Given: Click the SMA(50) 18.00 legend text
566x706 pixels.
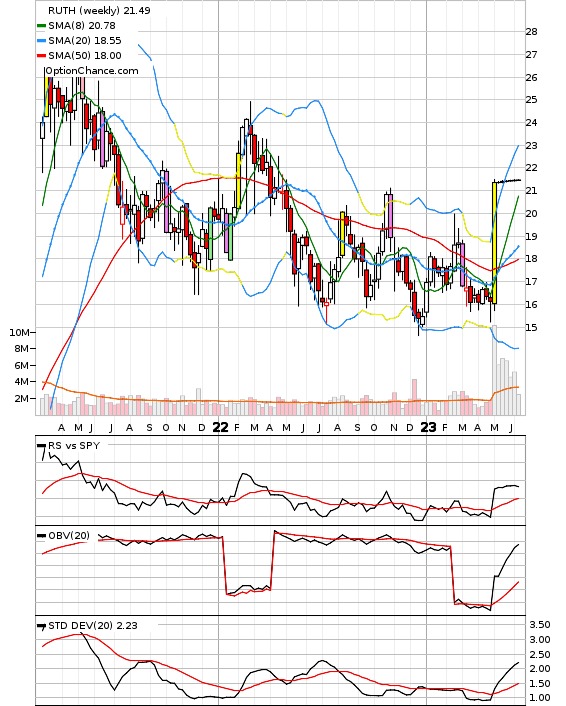Looking at the screenshot, I should click(85, 56).
